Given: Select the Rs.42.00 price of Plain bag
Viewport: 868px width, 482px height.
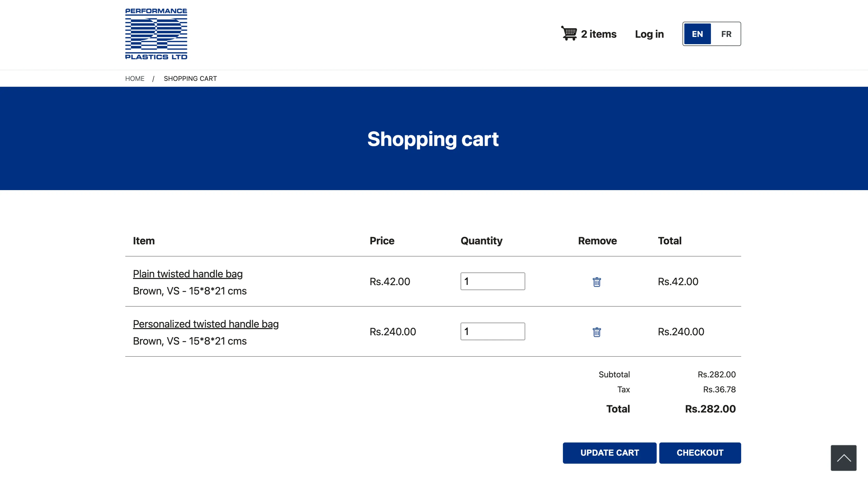Looking at the screenshot, I should 390,282.
